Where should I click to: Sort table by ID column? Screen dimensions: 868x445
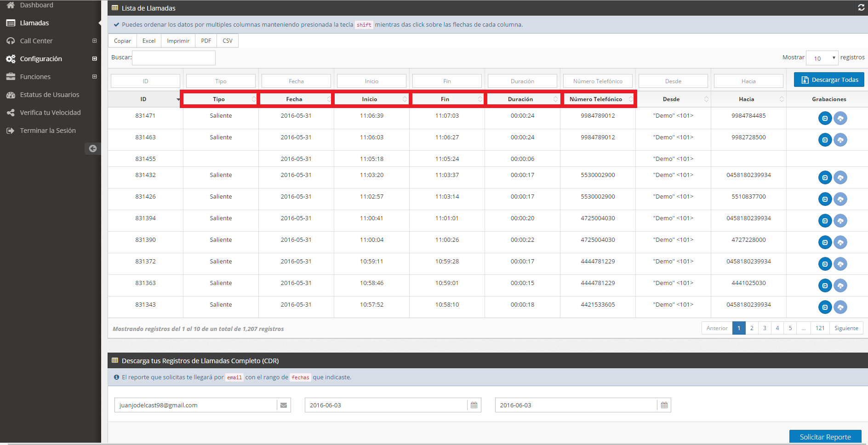pos(145,99)
